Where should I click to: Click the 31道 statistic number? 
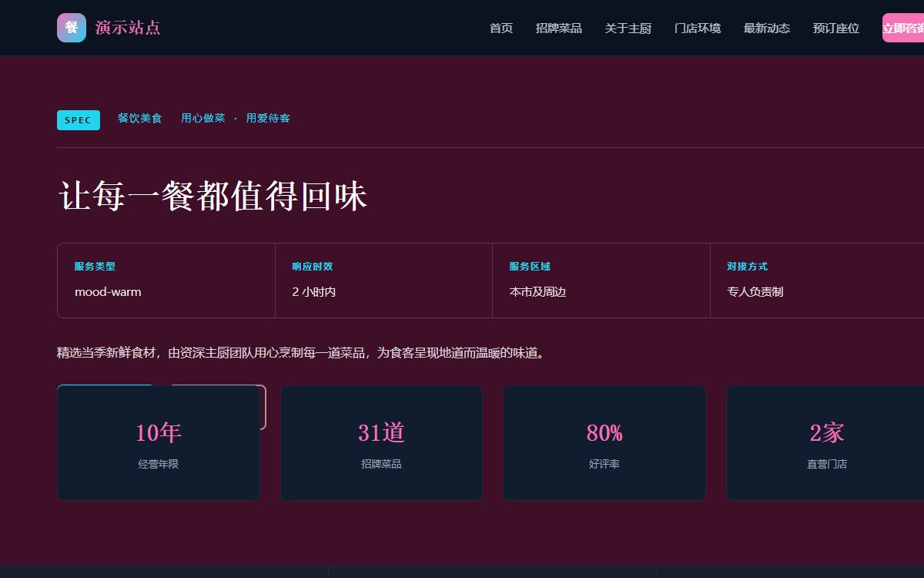(381, 433)
